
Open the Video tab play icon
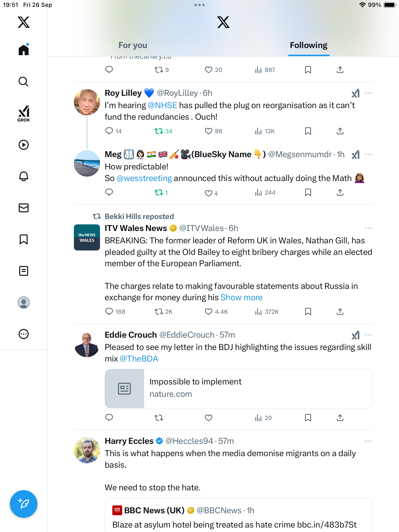24,145
